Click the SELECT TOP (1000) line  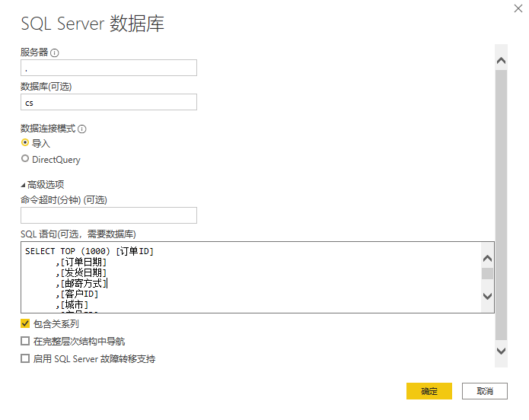click(89, 251)
